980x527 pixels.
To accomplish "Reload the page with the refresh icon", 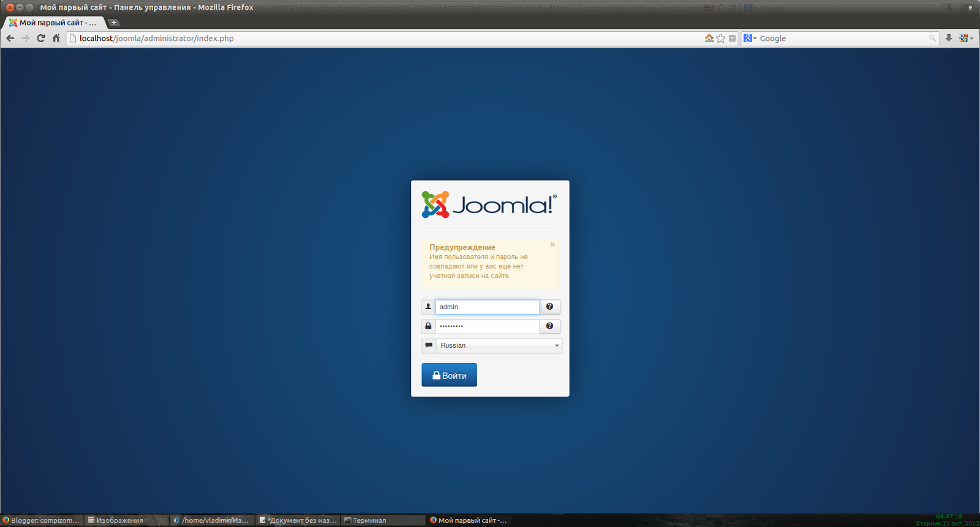I will pos(41,38).
